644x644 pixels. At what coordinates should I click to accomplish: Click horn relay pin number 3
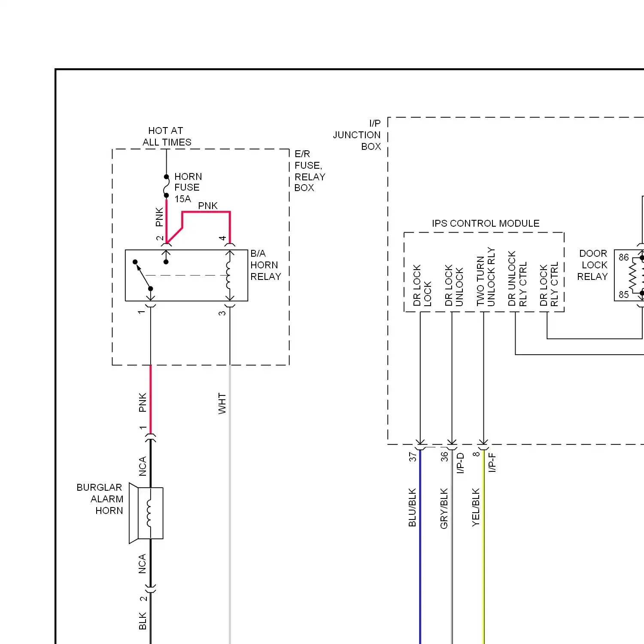click(x=222, y=313)
